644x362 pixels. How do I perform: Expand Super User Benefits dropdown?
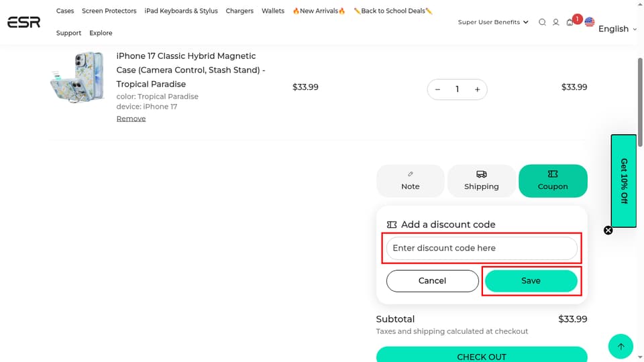(493, 22)
